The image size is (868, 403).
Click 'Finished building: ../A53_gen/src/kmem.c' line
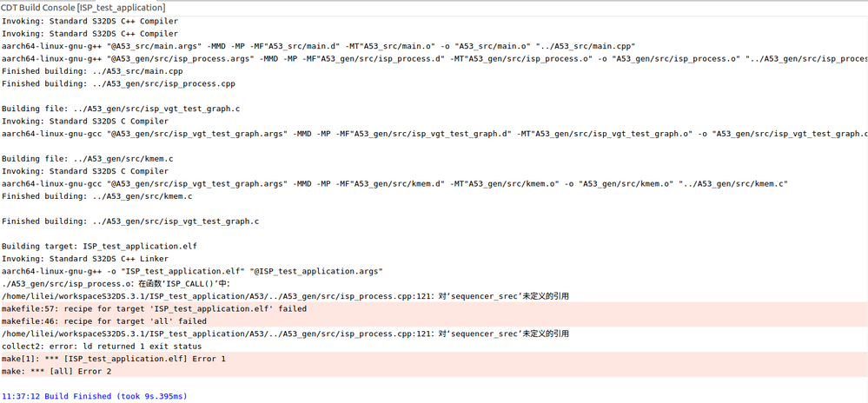[x=97, y=196]
